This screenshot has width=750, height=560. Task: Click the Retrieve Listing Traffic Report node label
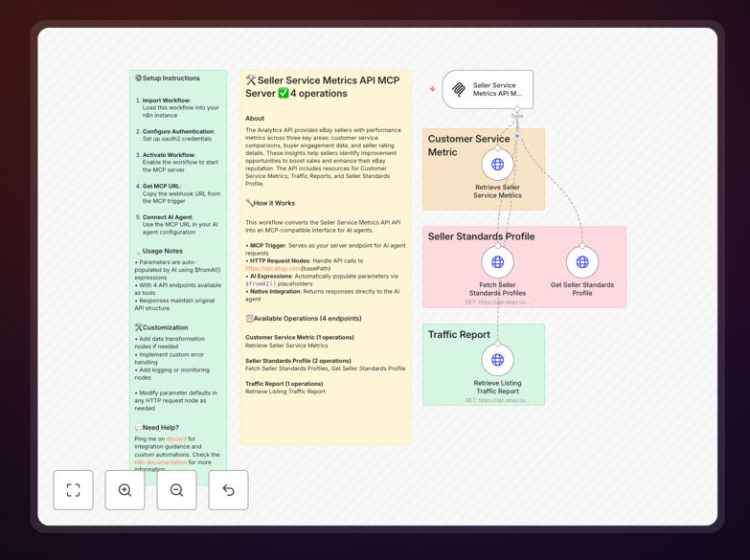[497, 387]
